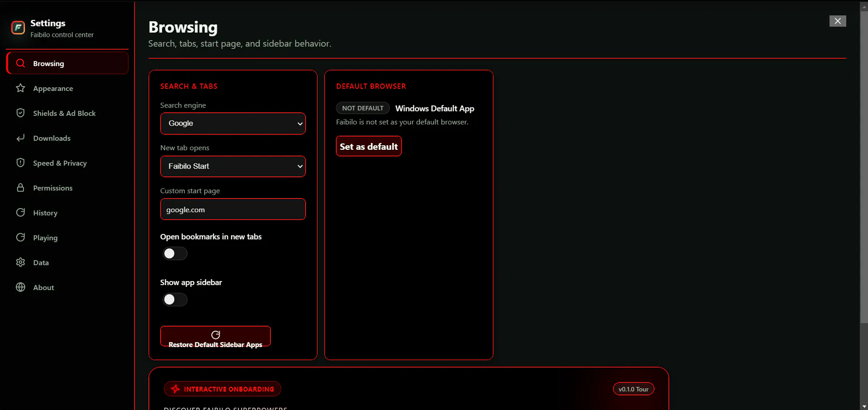
Task: Click the Permissions lock icon
Action: tap(20, 188)
